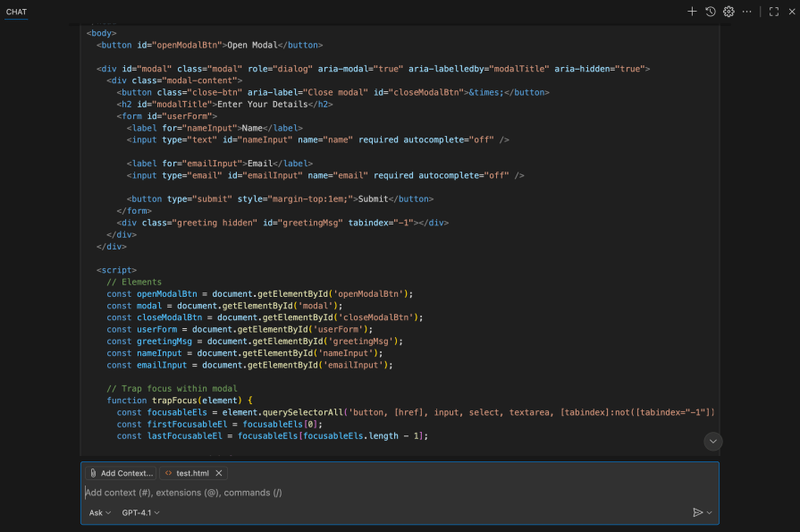Click the scroll-to-bottom chevron button

tap(712, 441)
